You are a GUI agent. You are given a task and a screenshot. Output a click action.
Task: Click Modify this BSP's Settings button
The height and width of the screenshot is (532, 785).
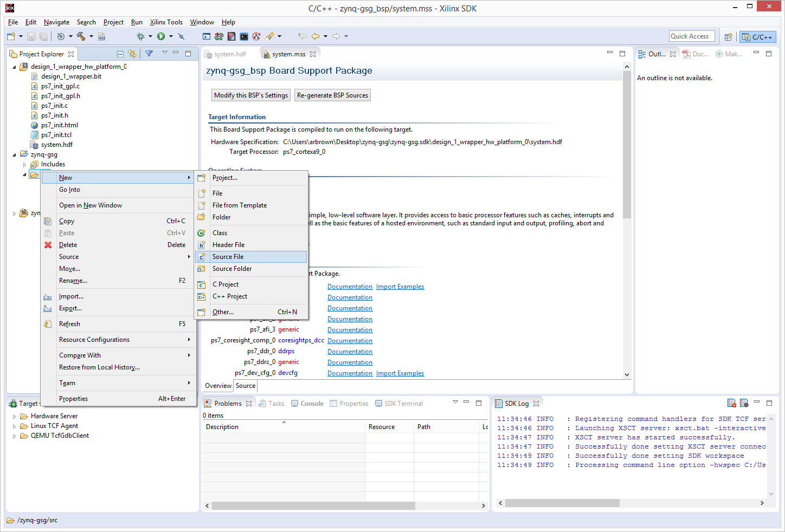coord(251,95)
